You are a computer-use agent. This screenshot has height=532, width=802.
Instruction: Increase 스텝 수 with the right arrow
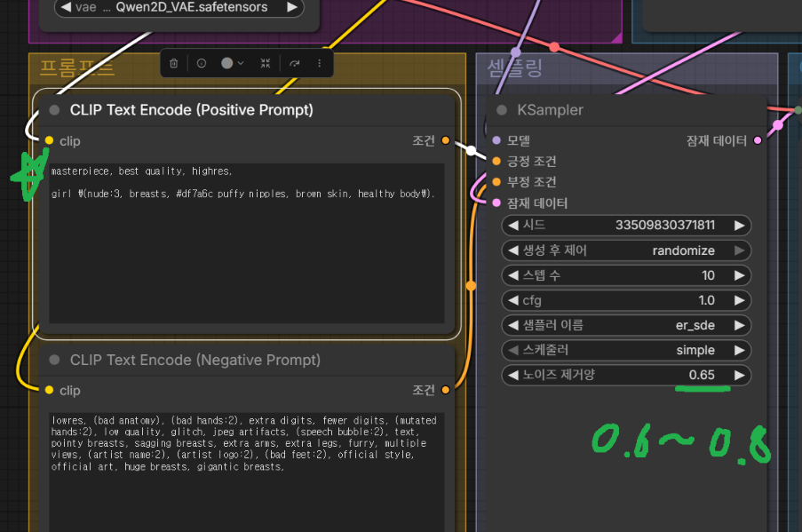click(x=739, y=275)
